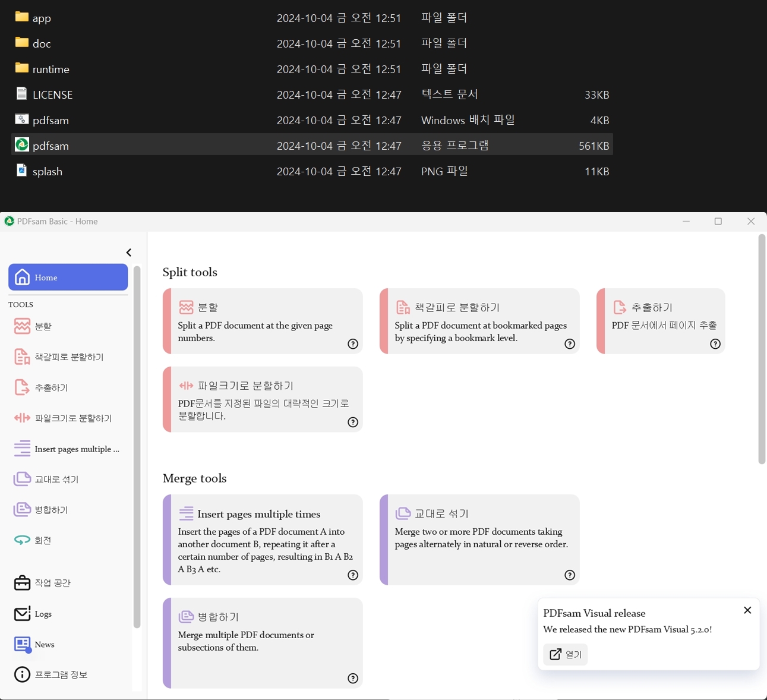Click help icon on 교대로 섞기 card
Viewport: 767px width, 700px height.
tap(570, 575)
